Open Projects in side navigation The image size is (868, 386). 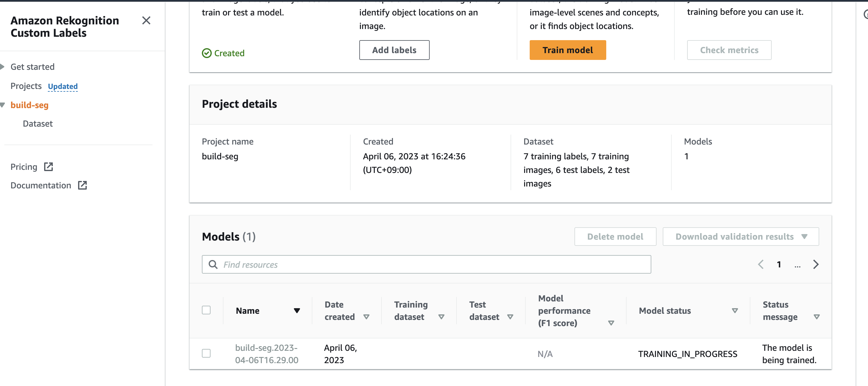(x=26, y=86)
